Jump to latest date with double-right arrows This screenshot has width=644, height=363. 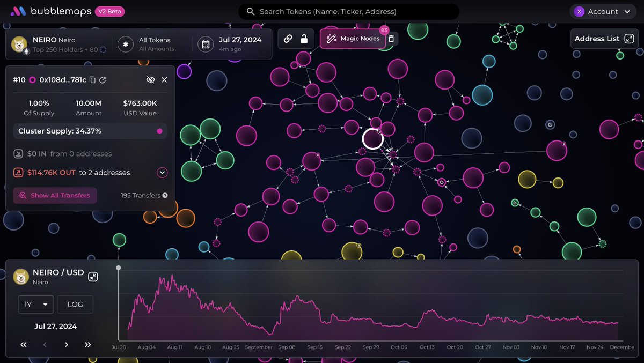click(x=88, y=345)
